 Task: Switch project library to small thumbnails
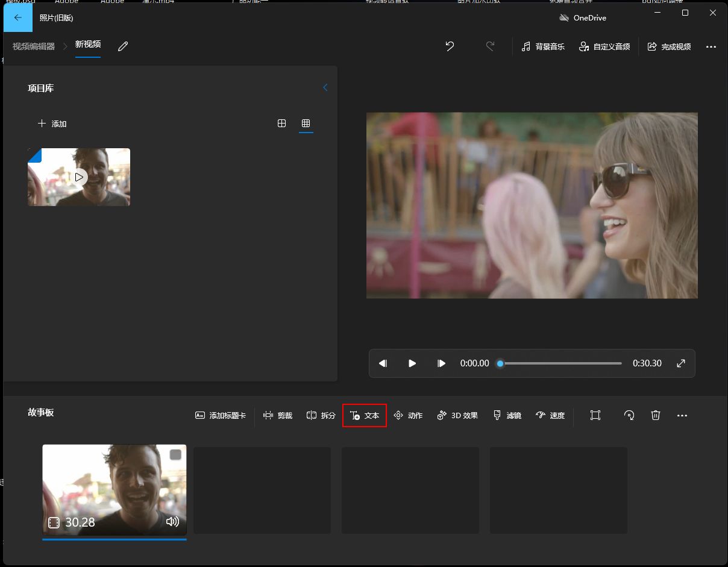[306, 124]
